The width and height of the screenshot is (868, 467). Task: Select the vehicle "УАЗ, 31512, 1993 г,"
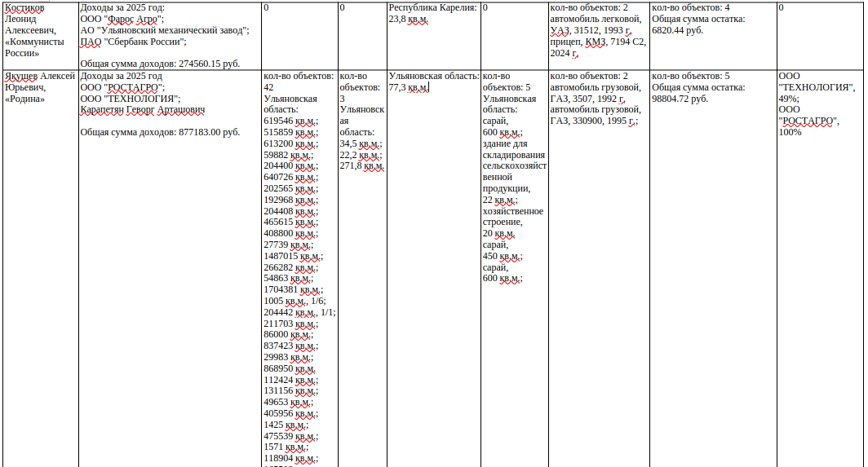click(590, 30)
